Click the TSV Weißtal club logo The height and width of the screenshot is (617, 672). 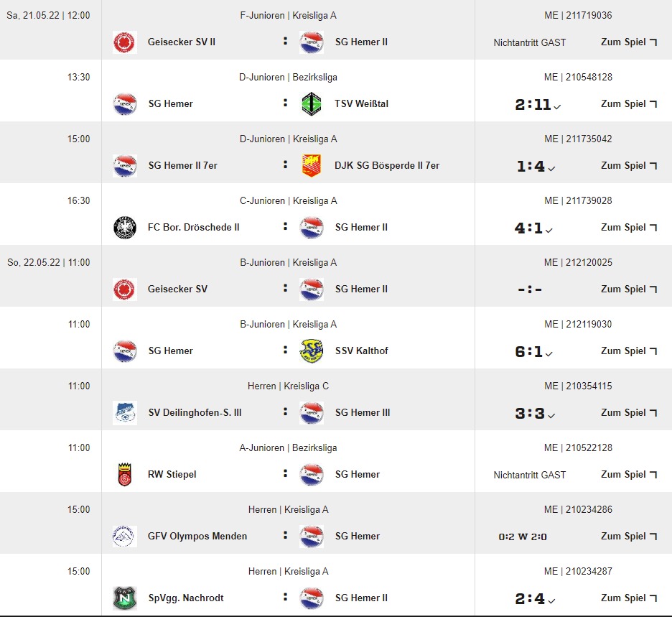point(312,104)
